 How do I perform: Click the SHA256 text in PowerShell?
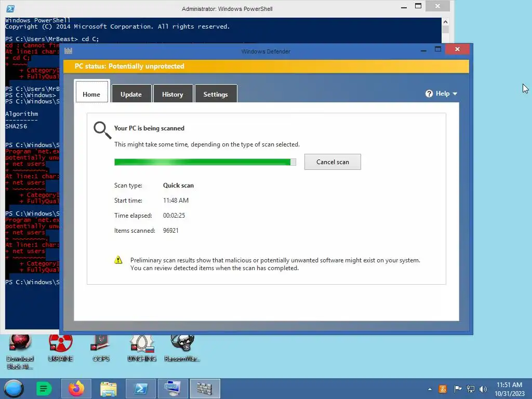click(x=16, y=126)
